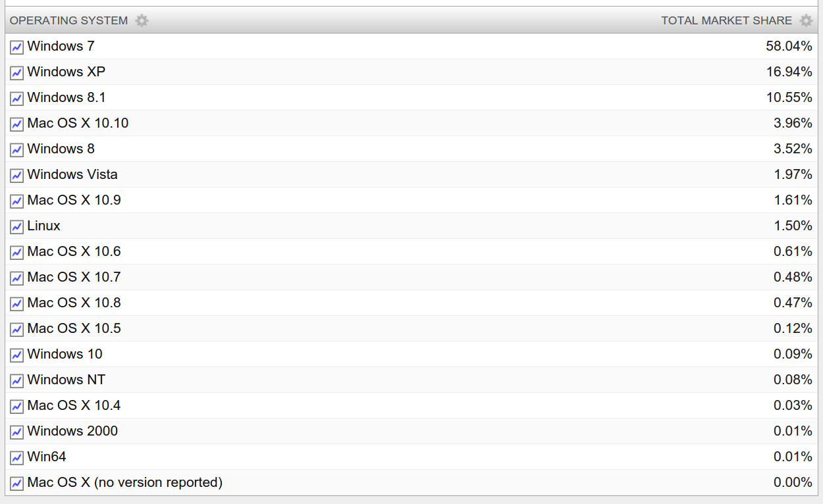Click chart icon for Windows 2000

16,432
